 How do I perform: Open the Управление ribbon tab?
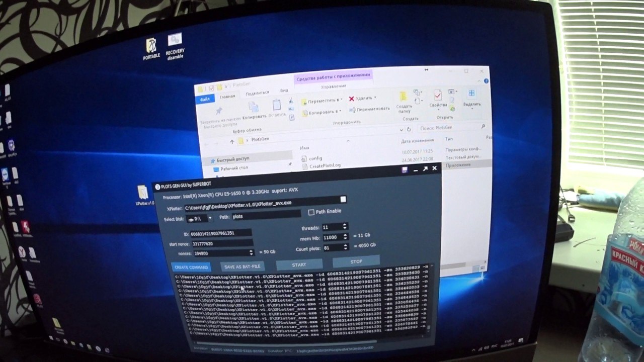click(x=333, y=86)
